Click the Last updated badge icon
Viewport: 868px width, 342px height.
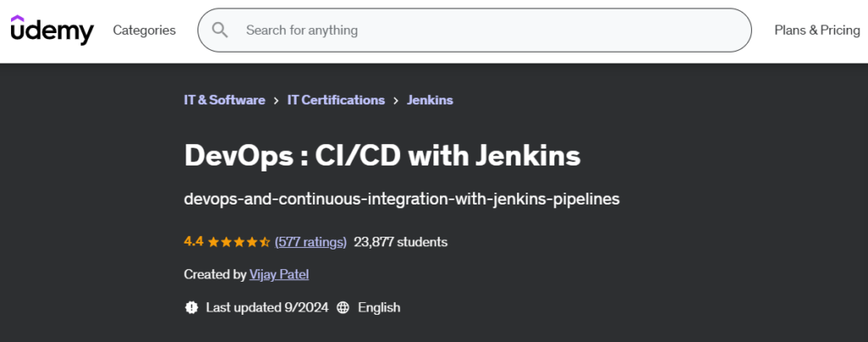click(192, 308)
